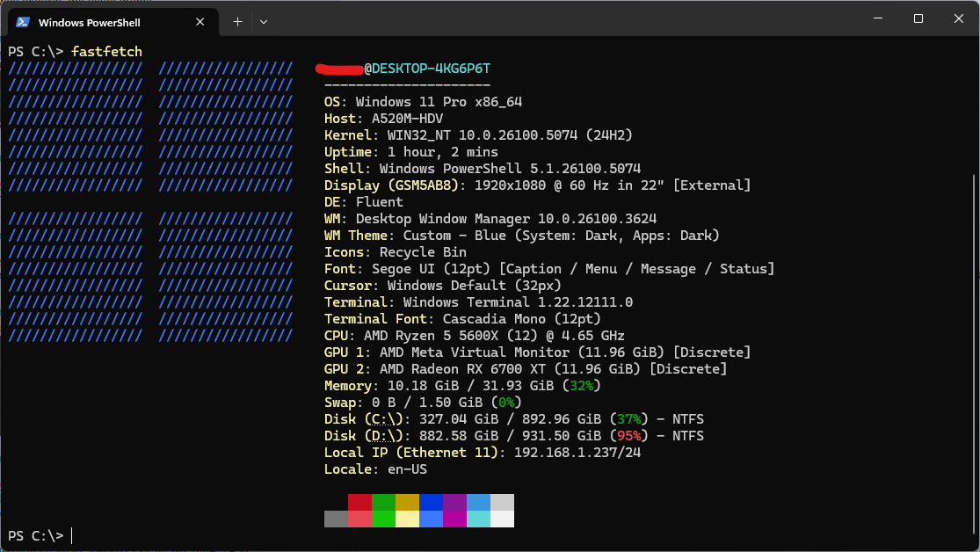Viewport: 980px width, 552px height.
Task: Maximize the Windows Terminal window
Action: [x=918, y=18]
